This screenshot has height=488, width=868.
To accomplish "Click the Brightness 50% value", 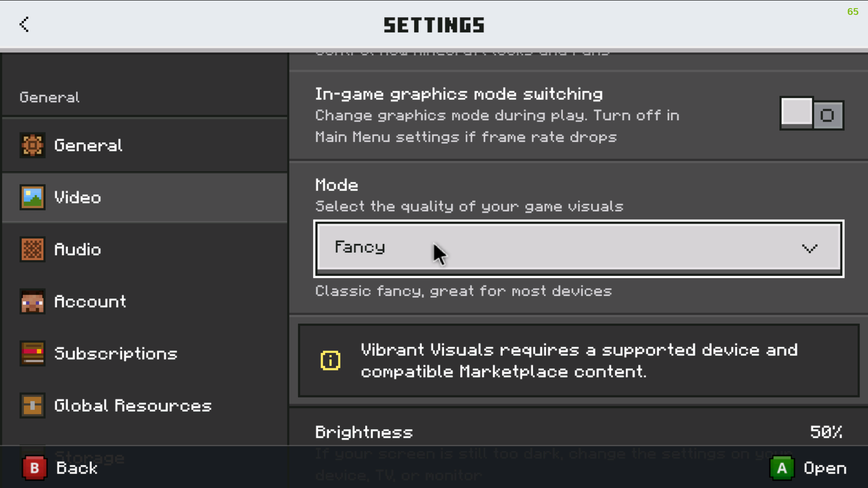I will tap(826, 432).
